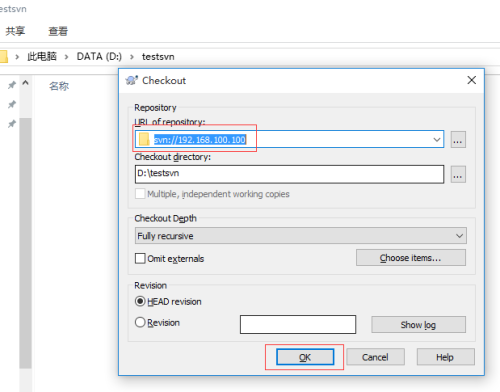The image size is (500, 392).
Task: Close the Checkout dialog
Action: tap(471, 80)
